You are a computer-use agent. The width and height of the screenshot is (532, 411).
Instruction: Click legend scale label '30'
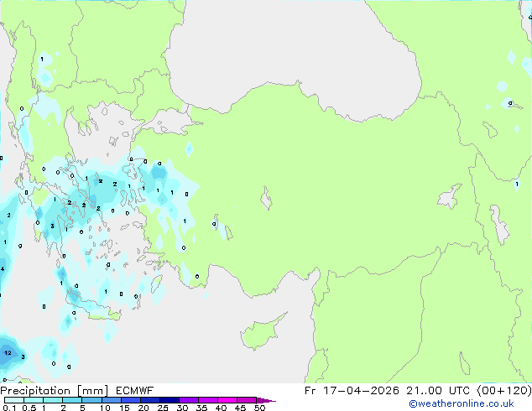coord(182,408)
